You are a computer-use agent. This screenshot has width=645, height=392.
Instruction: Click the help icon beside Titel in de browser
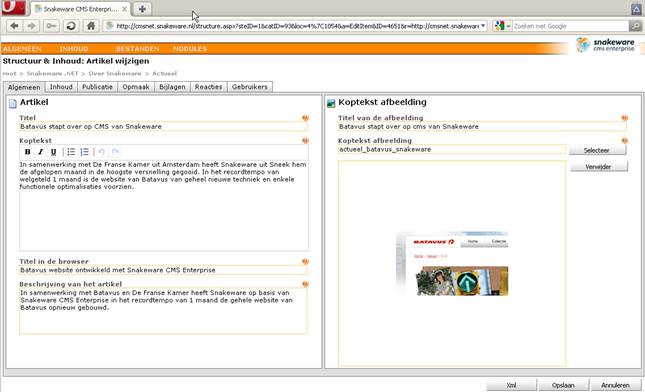pos(305,262)
